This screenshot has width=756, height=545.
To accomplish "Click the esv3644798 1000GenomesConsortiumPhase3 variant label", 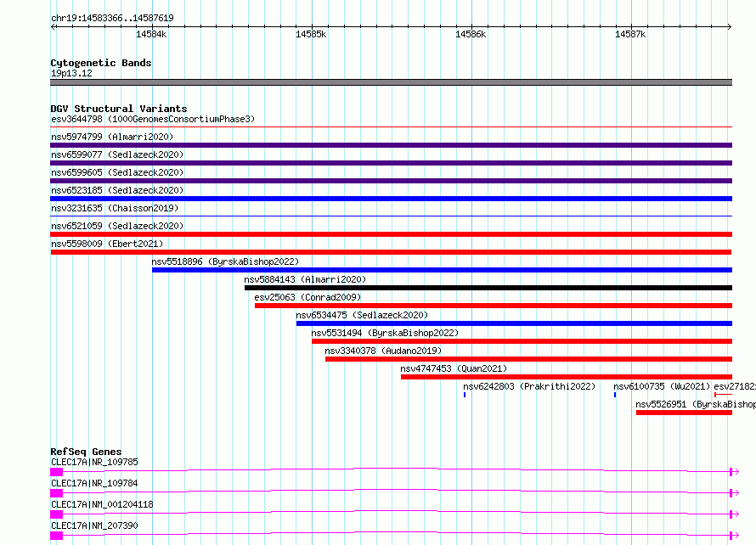I will click(153, 119).
